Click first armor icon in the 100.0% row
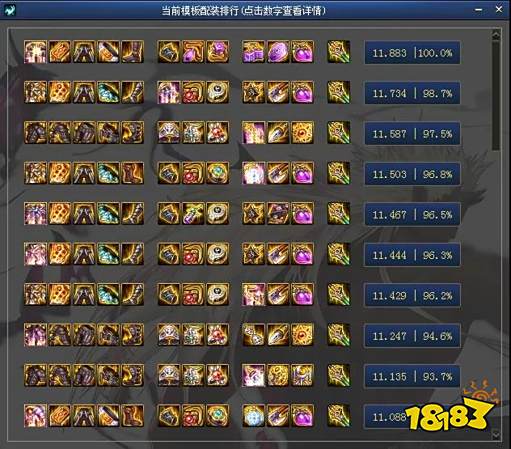This screenshot has height=449, width=511. pos(35,52)
